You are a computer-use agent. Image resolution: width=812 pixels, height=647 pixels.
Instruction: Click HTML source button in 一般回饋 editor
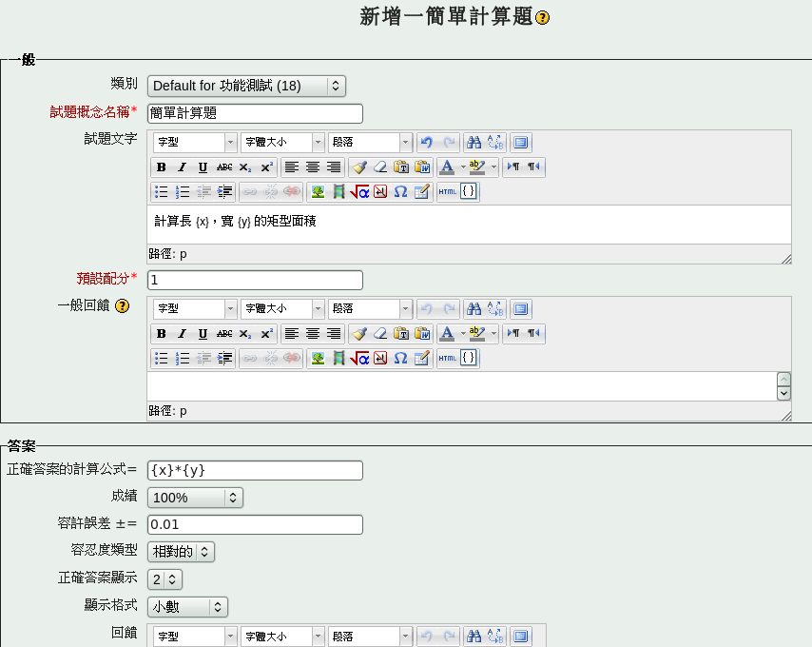[448, 359]
